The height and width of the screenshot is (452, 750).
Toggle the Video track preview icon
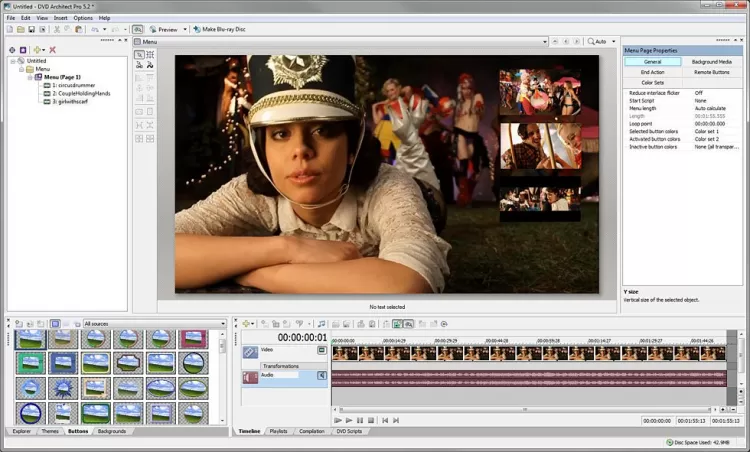coord(321,350)
